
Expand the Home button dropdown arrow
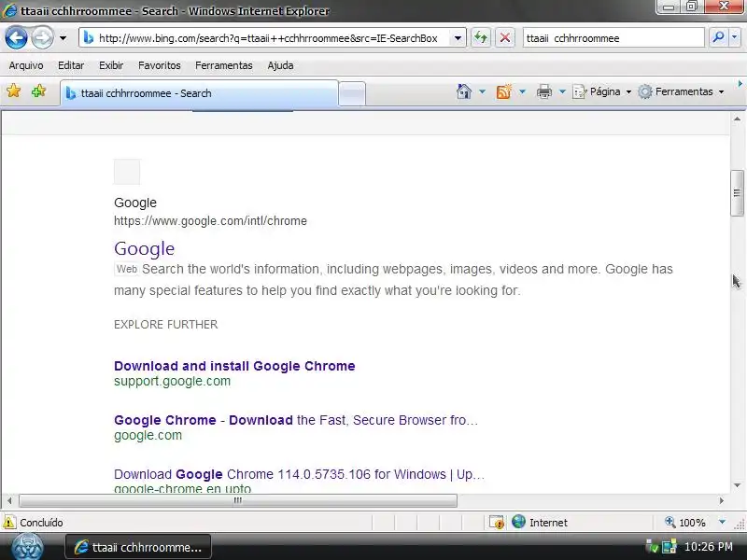coord(482,91)
